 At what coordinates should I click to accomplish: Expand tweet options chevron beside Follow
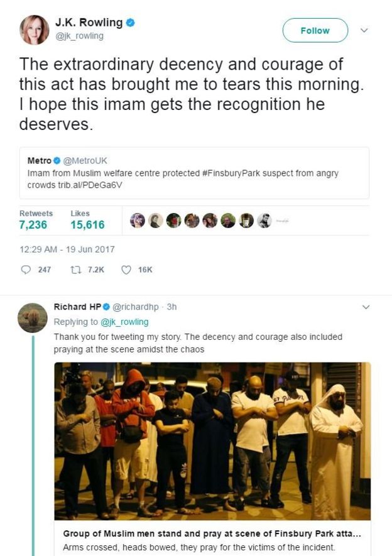coord(364,30)
